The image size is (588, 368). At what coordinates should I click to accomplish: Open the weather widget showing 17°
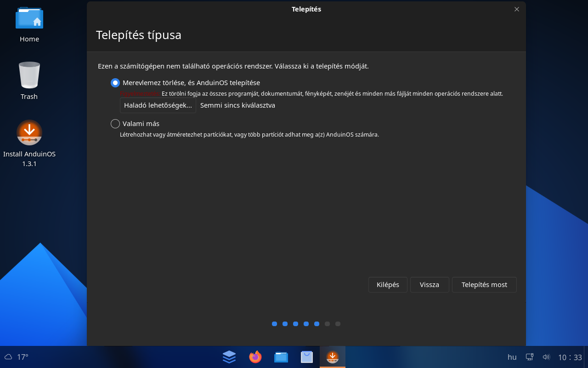17,357
